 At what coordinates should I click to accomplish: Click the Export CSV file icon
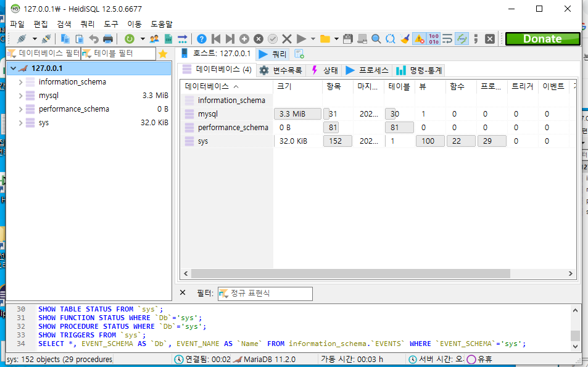[168, 39]
